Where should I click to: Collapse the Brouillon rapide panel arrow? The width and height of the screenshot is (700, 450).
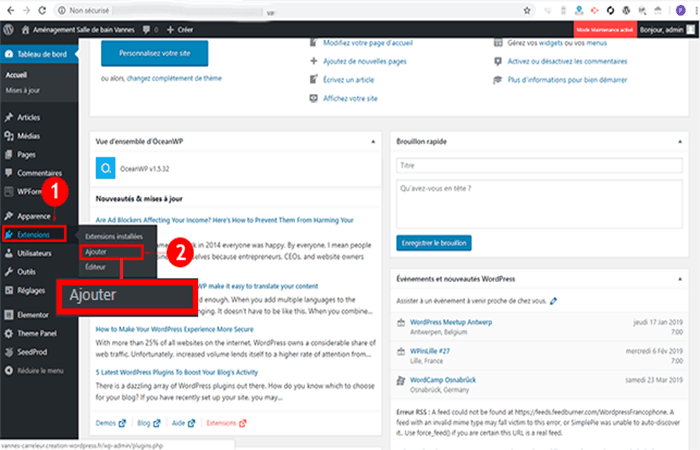pos(680,142)
